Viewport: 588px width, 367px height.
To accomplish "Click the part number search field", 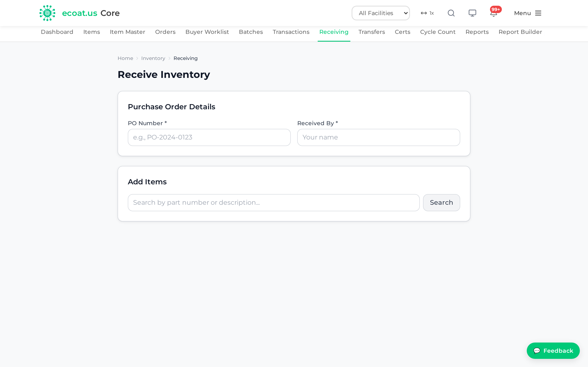I will tap(274, 202).
